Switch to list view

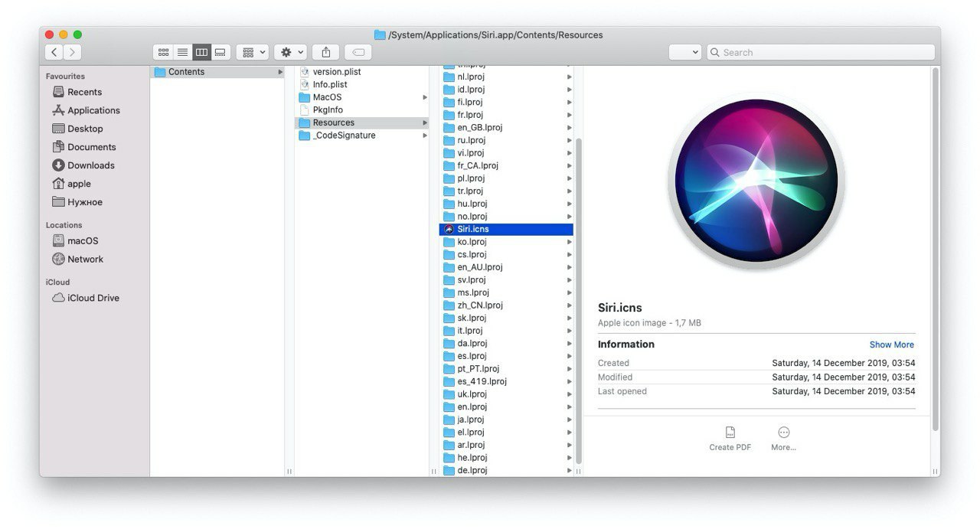pyautogui.click(x=182, y=52)
